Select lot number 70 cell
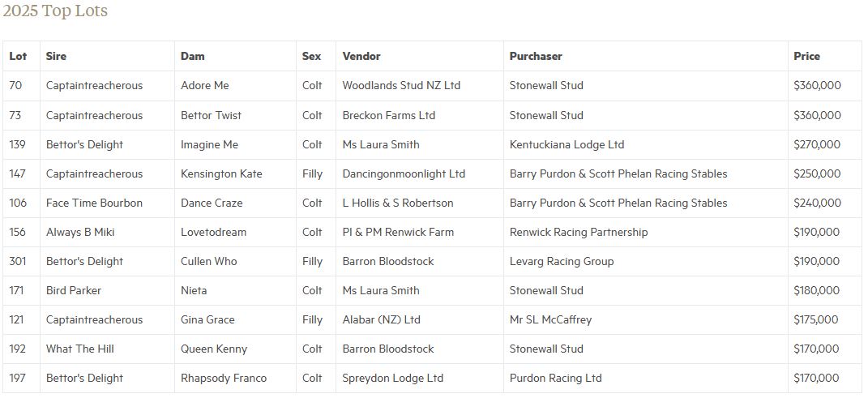Viewport: 868px width, 411px height. click(x=15, y=85)
